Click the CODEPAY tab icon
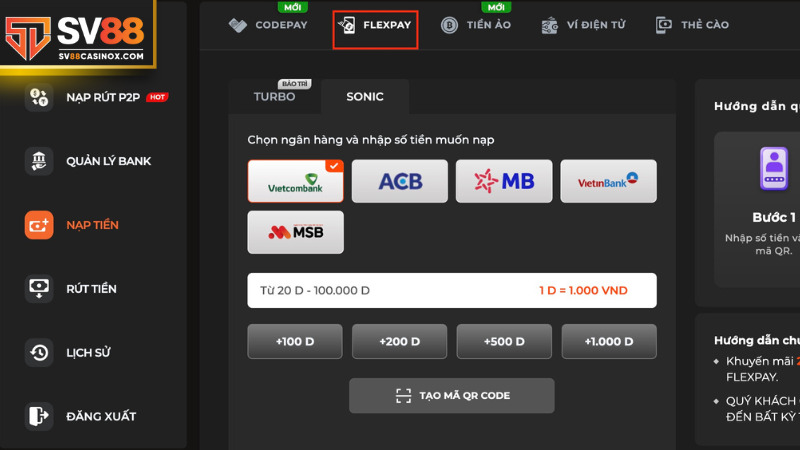Screen dimensions: 800x450 click(x=238, y=24)
